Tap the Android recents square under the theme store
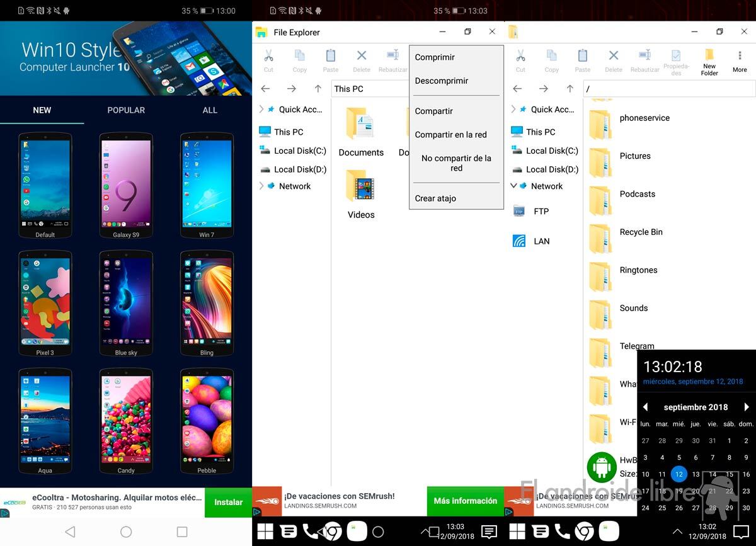The height and width of the screenshot is (546, 756). 182,532
